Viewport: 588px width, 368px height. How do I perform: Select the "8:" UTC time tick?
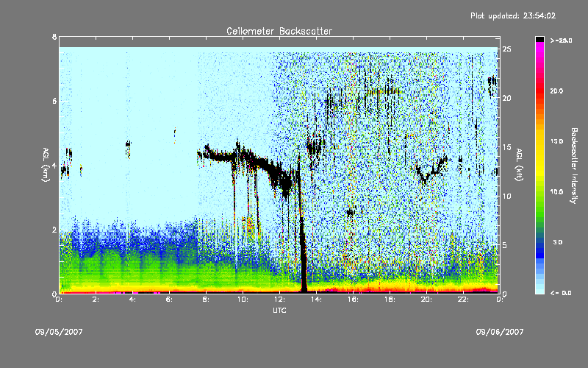click(206, 300)
